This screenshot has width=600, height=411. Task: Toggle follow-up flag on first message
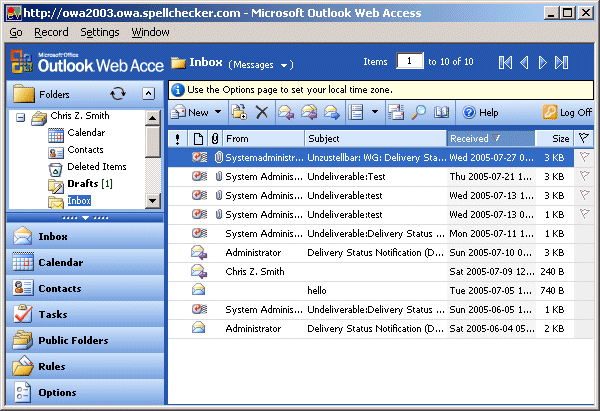584,157
